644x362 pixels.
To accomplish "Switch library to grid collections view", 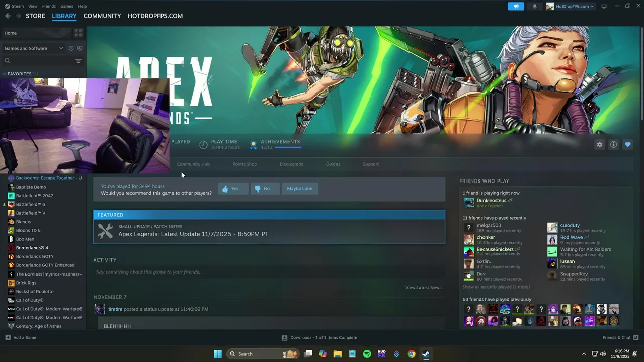I will tap(78, 33).
